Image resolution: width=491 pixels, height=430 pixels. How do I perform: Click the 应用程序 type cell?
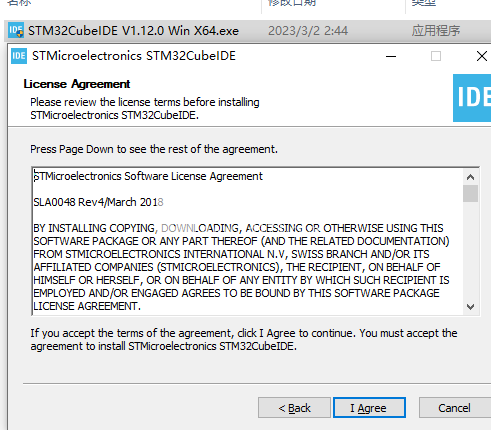point(436,31)
